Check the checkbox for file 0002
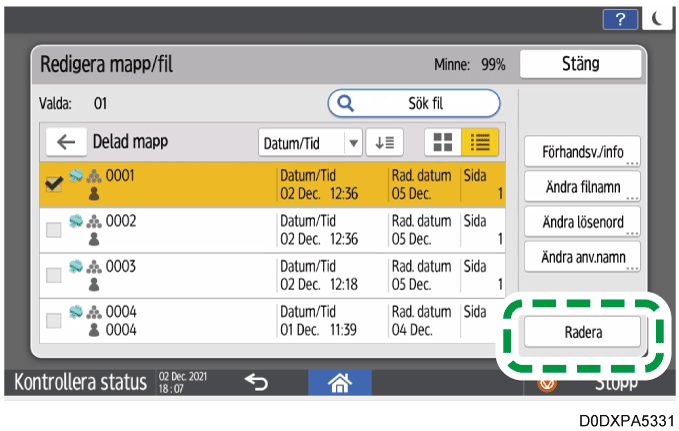This screenshot has width=679, height=431. click(54, 230)
